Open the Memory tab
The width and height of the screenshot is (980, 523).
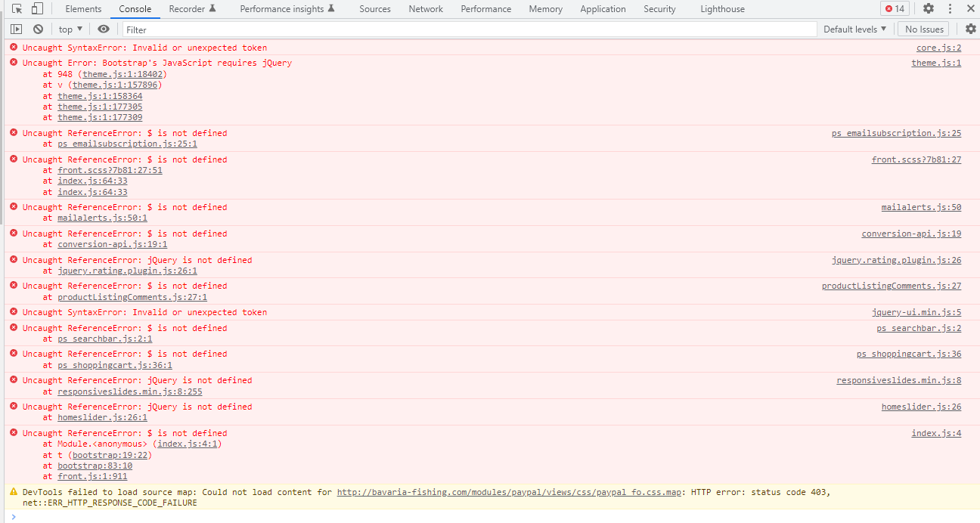545,9
